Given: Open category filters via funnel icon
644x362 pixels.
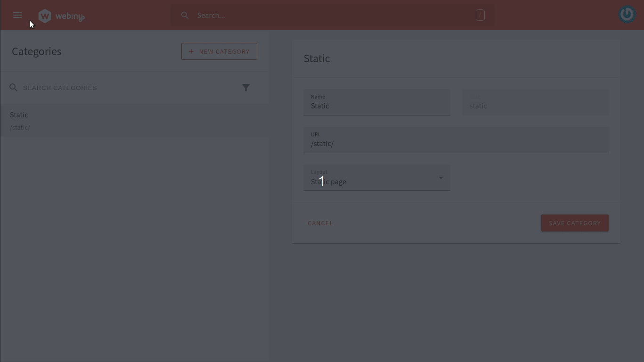Looking at the screenshot, I should 246,88.
